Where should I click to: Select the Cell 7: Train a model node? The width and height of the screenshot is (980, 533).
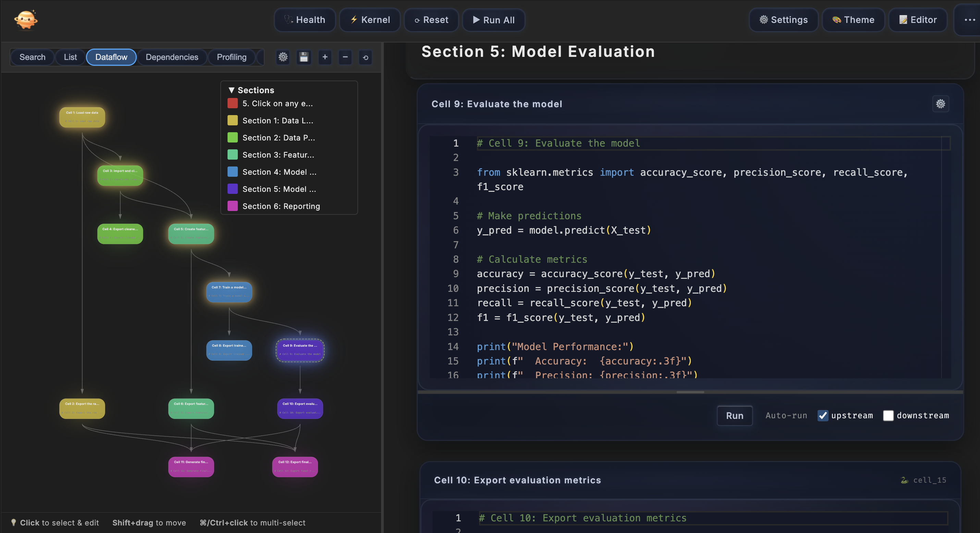tap(229, 292)
